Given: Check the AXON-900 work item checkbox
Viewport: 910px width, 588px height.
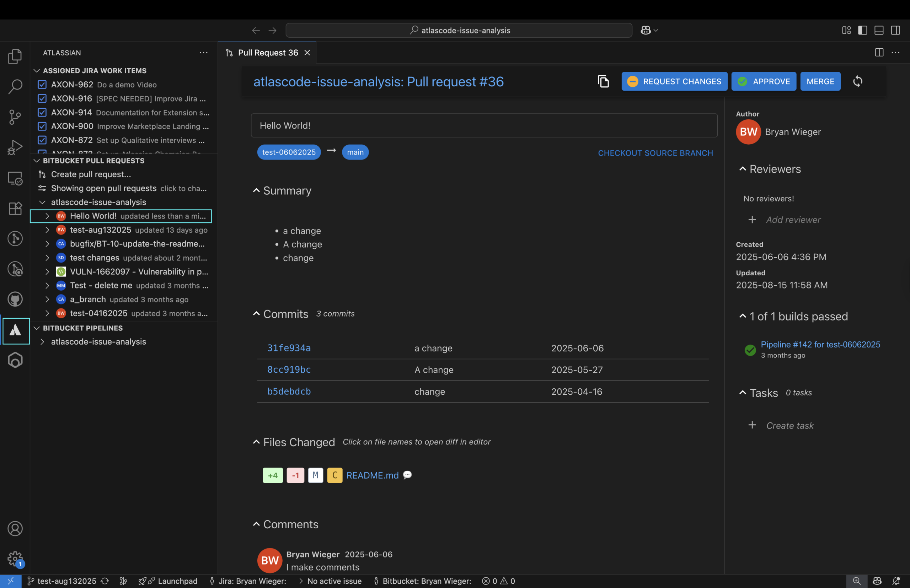Looking at the screenshot, I should tap(42, 126).
